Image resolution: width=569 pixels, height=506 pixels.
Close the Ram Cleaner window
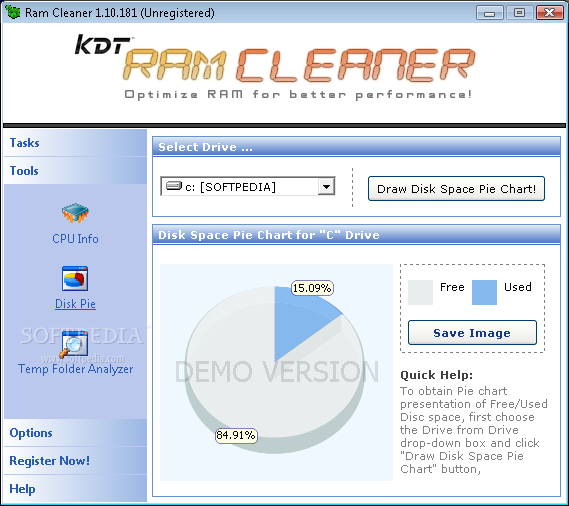pyautogui.click(x=549, y=13)
